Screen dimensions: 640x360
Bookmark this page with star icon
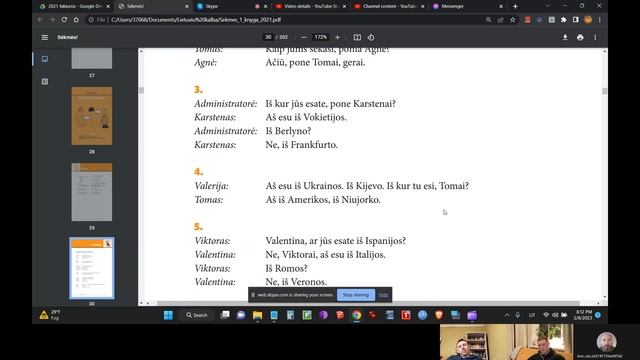point(513,20)
